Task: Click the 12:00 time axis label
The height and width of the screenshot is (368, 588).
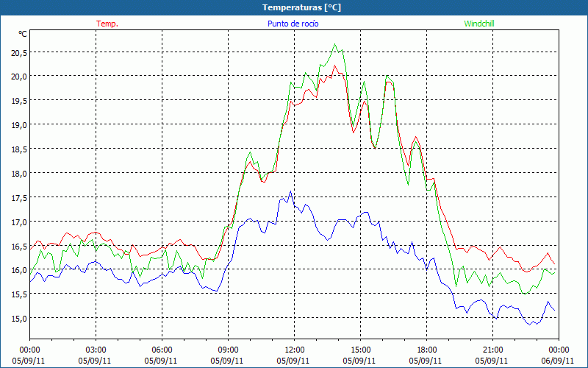Action: click(295, 350)
